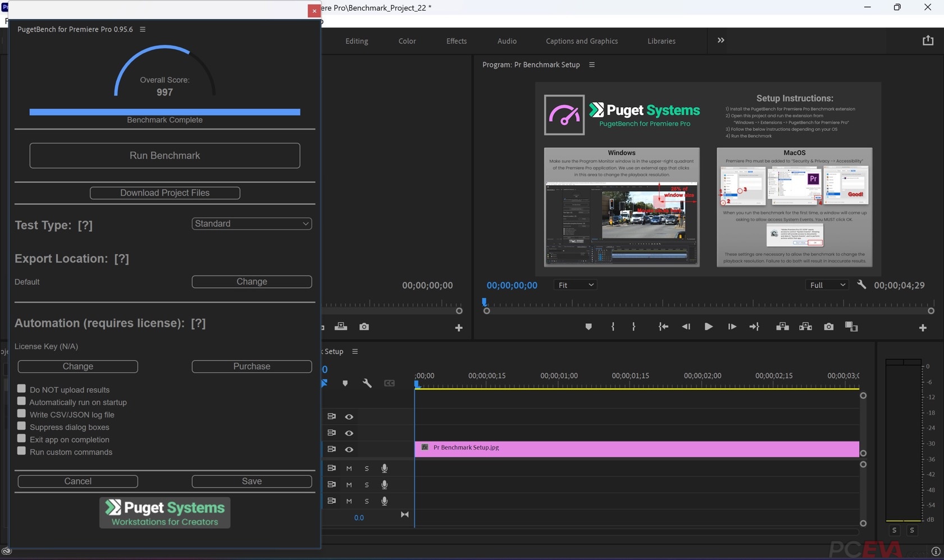This screenshot has height=560, width=944.
Task: Open the Fit zoom level dropdown
Action: click(574, 285)
